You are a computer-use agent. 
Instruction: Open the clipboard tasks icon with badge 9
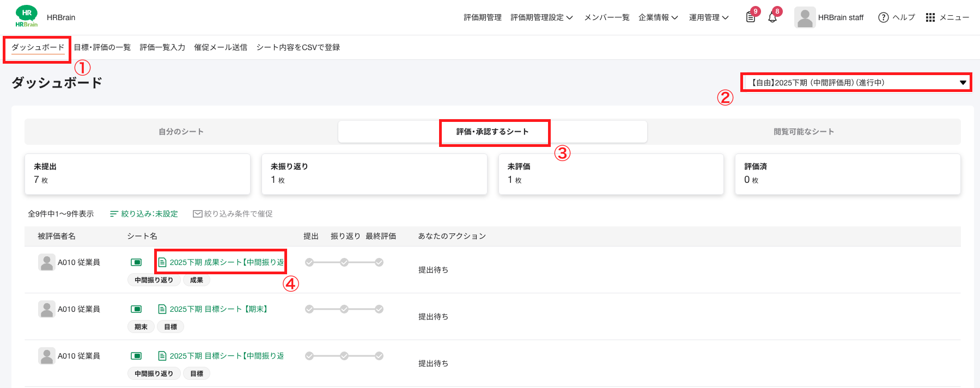pyautogui.click(x=751, y=17)
